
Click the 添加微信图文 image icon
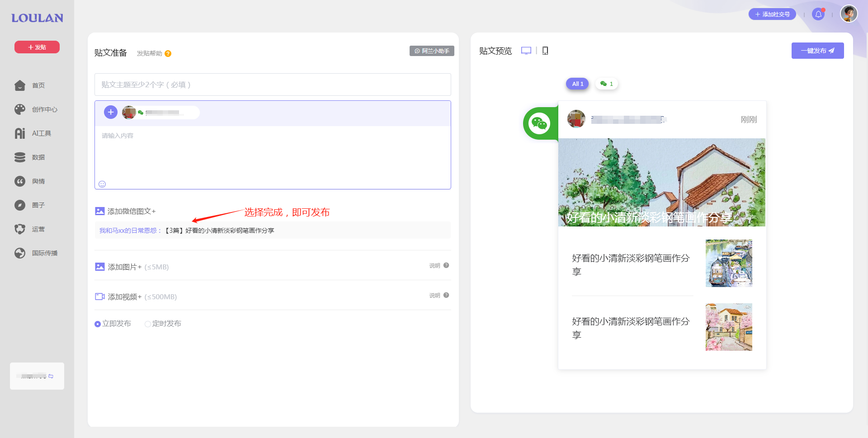click(100, 211)
